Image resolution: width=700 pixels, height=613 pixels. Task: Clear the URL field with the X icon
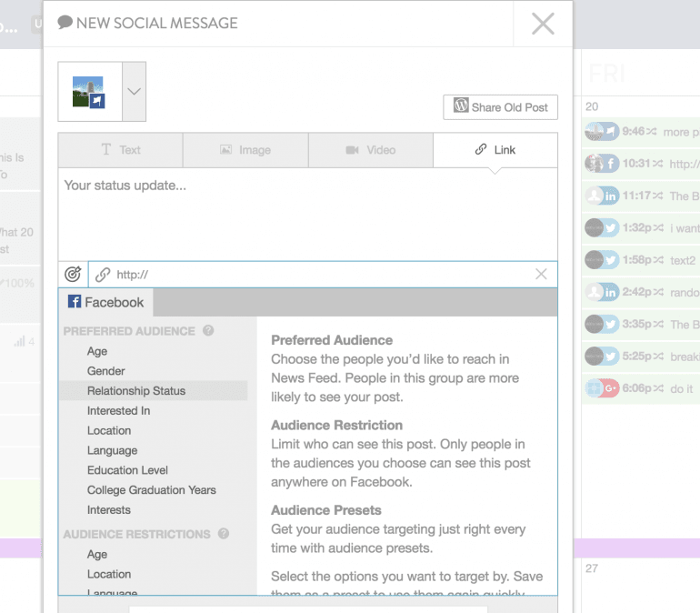[x=541, y=274]
